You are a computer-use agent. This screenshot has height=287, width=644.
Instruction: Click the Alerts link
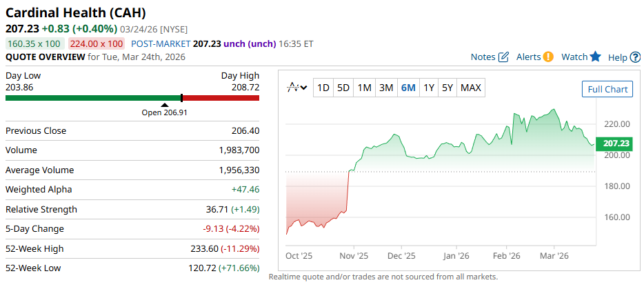[x=528, y=57]
